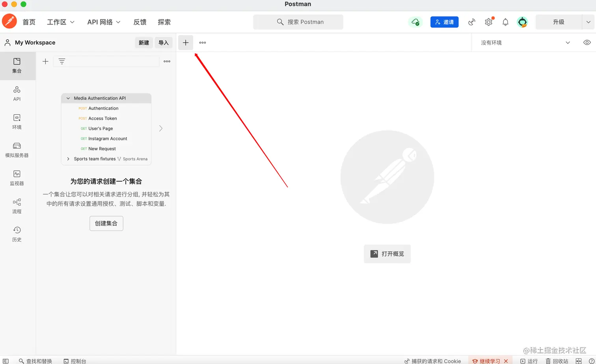
Task: Click the cloud sync status icon
Action: click(x=415, y=22)
